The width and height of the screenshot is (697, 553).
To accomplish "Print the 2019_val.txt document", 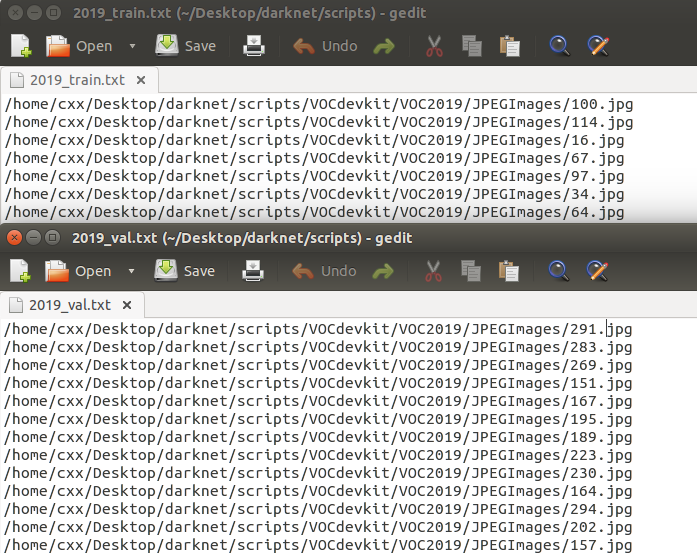I will click(x=255, y=271).
